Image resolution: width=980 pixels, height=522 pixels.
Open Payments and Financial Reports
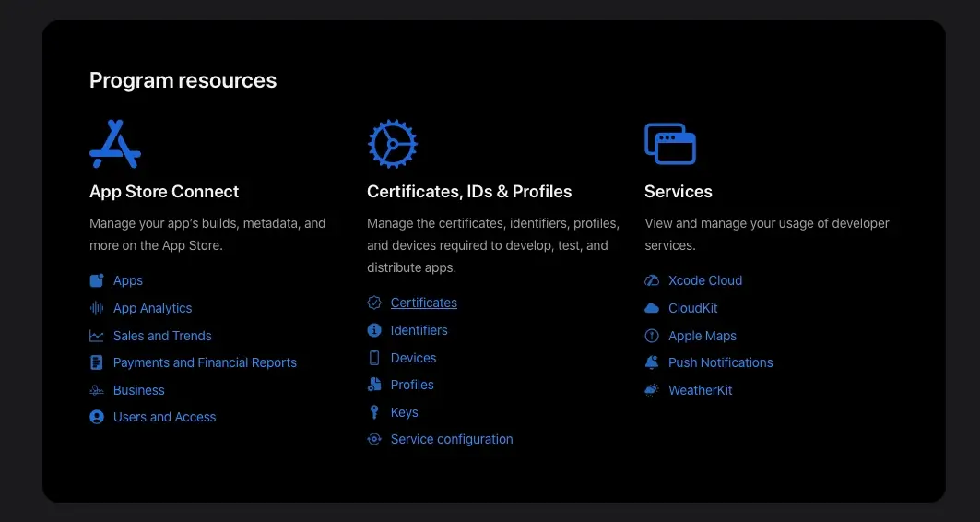tap(205, 362)
